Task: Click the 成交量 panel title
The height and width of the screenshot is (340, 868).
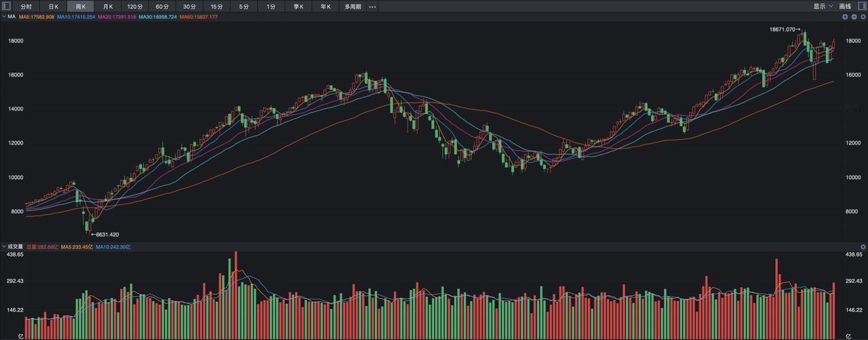Action: 15,247
